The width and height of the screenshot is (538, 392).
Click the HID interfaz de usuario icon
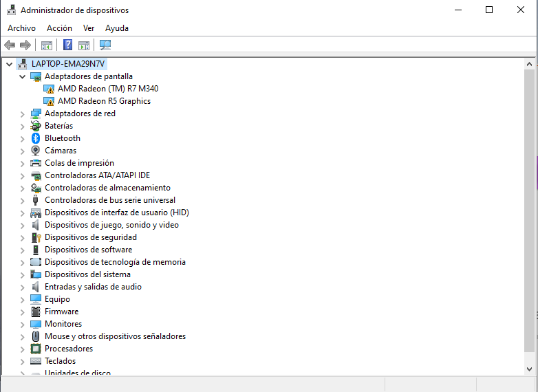pyautogui.click(x=36, y=213)
